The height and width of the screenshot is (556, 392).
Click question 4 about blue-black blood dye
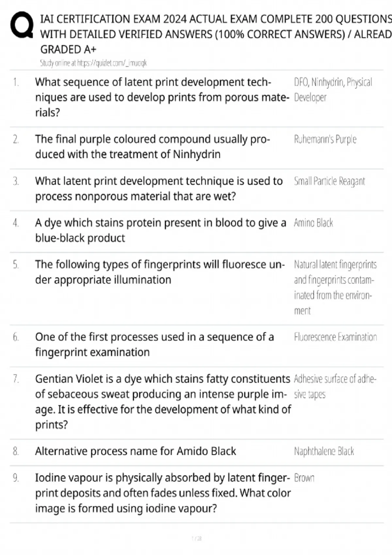click(x=160, y=230)
